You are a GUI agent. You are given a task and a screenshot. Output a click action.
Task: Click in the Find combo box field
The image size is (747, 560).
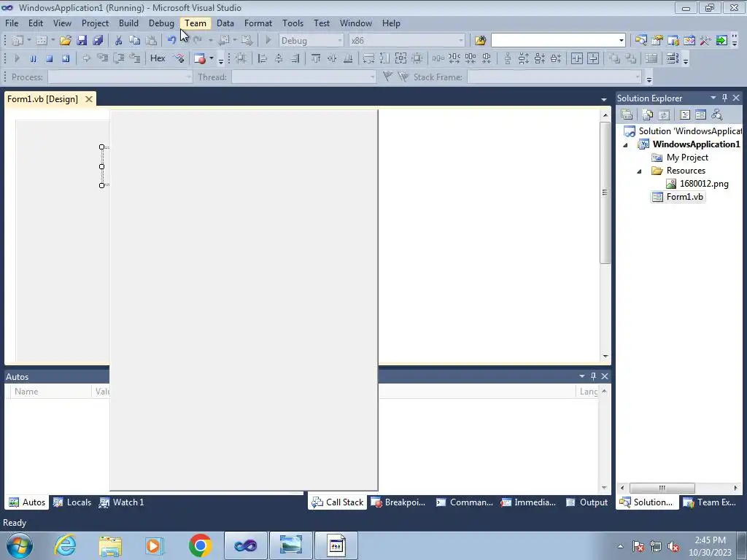click(x=554, y=41)
